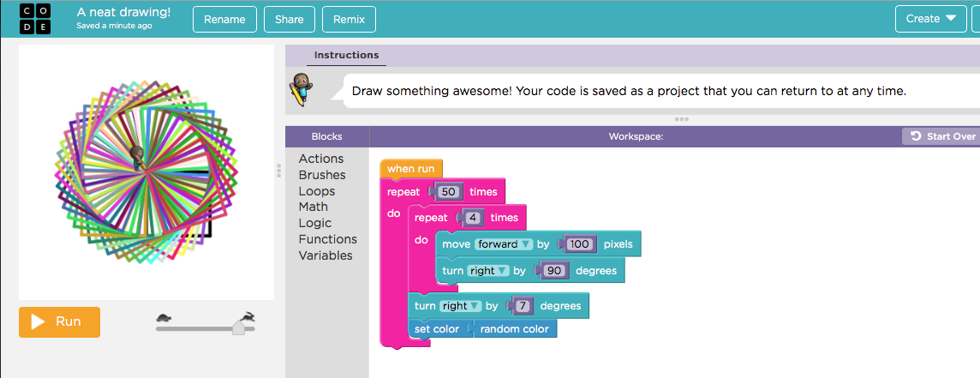
Task: Open the Loops block category
Action: [317, 191]
